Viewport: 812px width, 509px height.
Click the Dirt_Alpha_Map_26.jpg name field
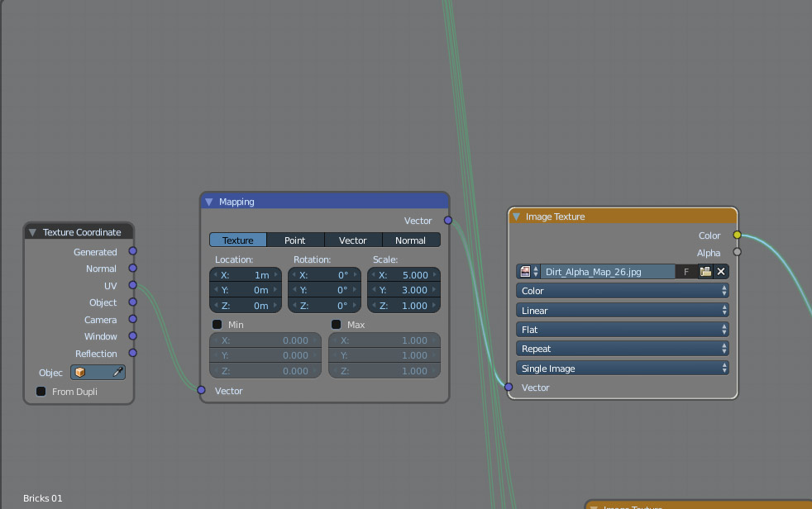click(608, 271)
